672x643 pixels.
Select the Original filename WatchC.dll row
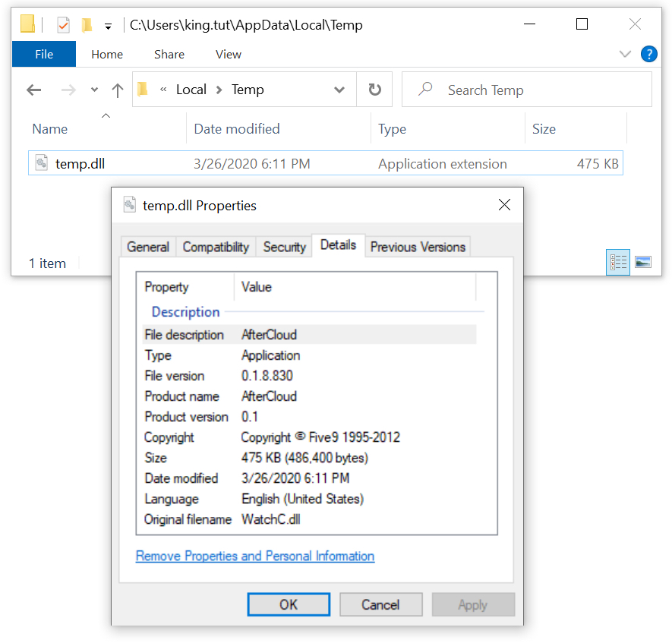[309, 519]
